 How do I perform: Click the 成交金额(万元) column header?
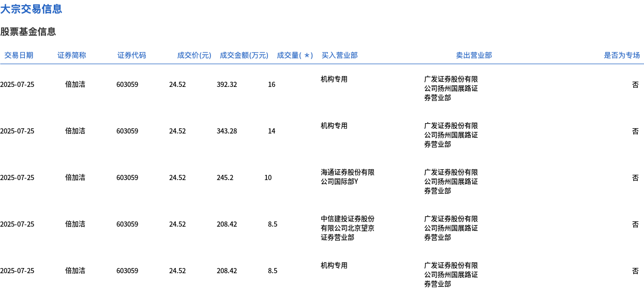click(244, 55)
